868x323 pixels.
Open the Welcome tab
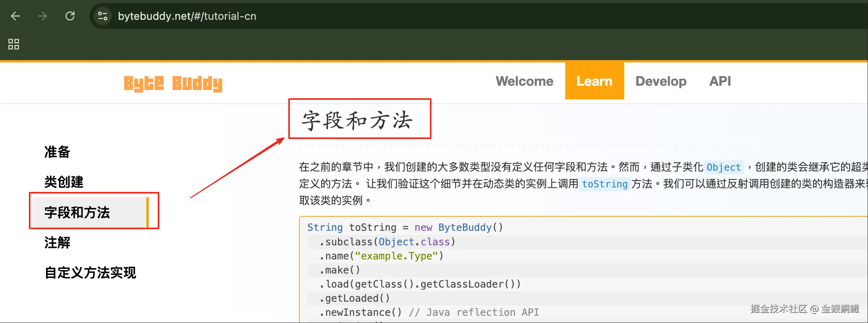(x=525, y=81)
